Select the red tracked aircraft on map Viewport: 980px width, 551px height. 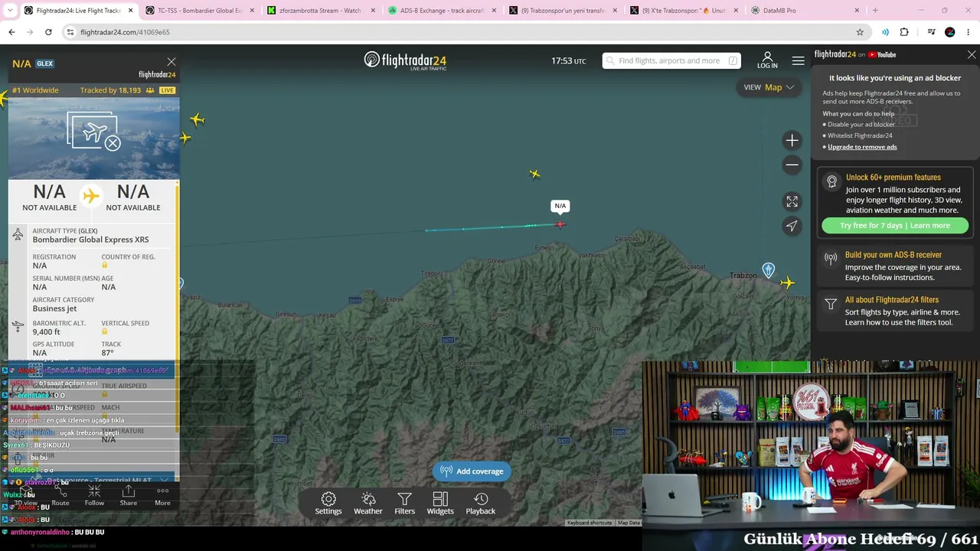pyautogui.click(x=560, y=224)
